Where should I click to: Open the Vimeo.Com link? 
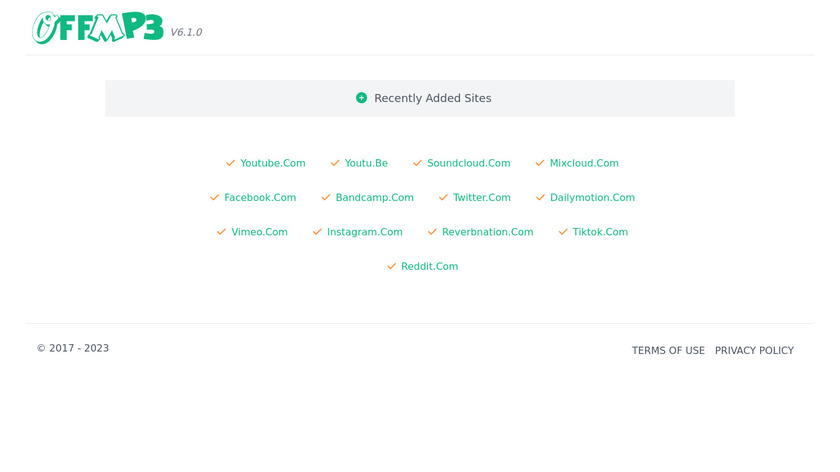click(x=259, y=231)
